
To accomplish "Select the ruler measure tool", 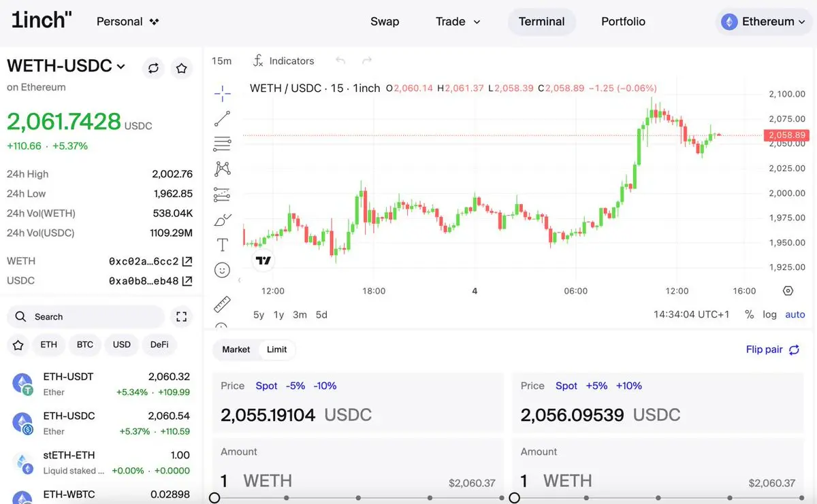I will point(222,303).
